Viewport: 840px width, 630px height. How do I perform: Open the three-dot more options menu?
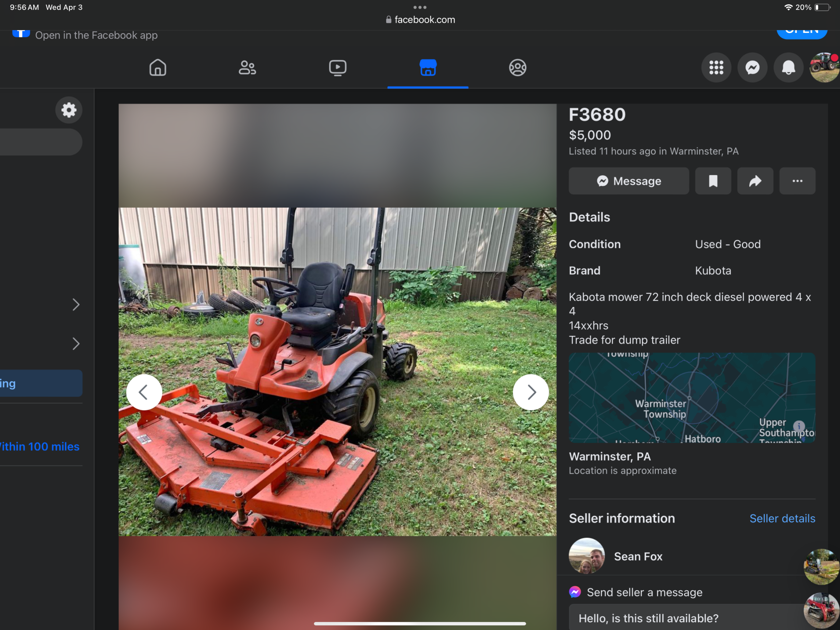(797, 181)
